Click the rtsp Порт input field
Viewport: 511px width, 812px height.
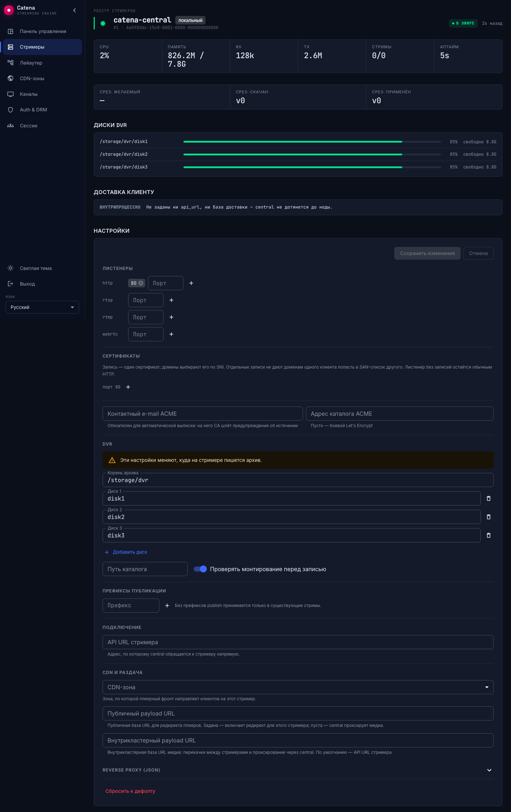point(146,300)
